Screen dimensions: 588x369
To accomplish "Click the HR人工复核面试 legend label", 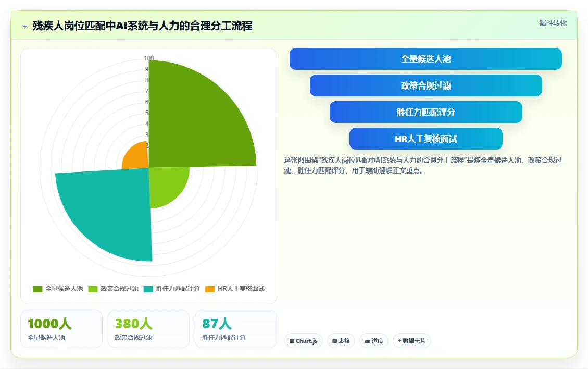I will pos(241,289).
